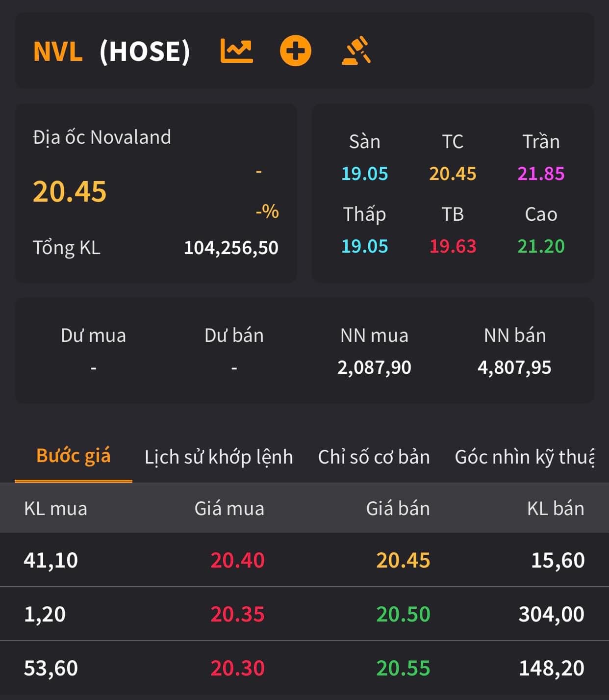The height and width of the screenshot is (700, 609).
Task: Tap KL bán column header
Action: [556, 509]
